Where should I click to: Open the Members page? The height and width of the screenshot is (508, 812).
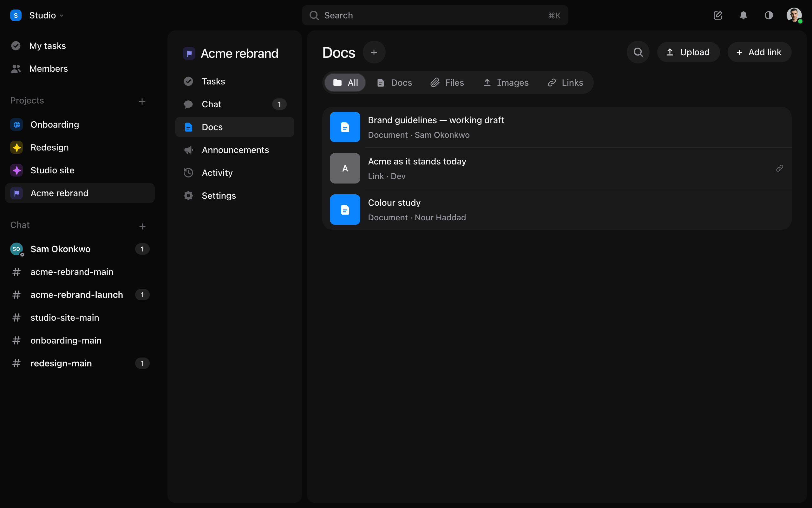tap(80, 69)
